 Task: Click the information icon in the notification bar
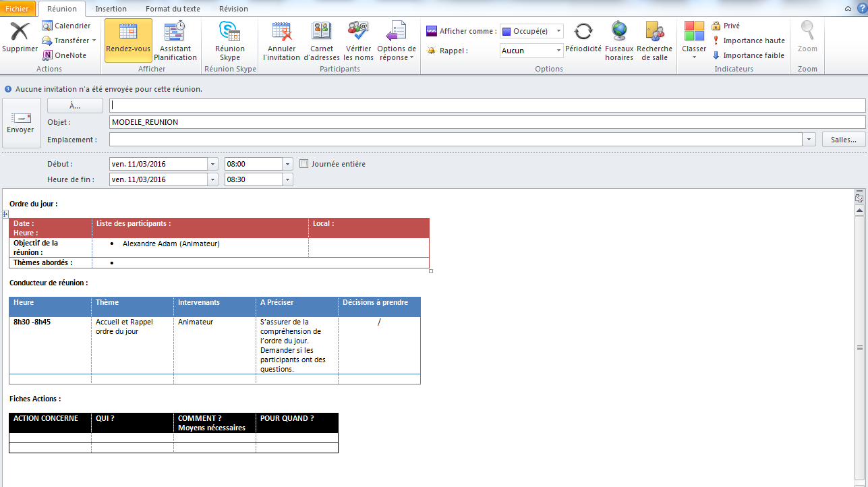[x=8, y=89]
